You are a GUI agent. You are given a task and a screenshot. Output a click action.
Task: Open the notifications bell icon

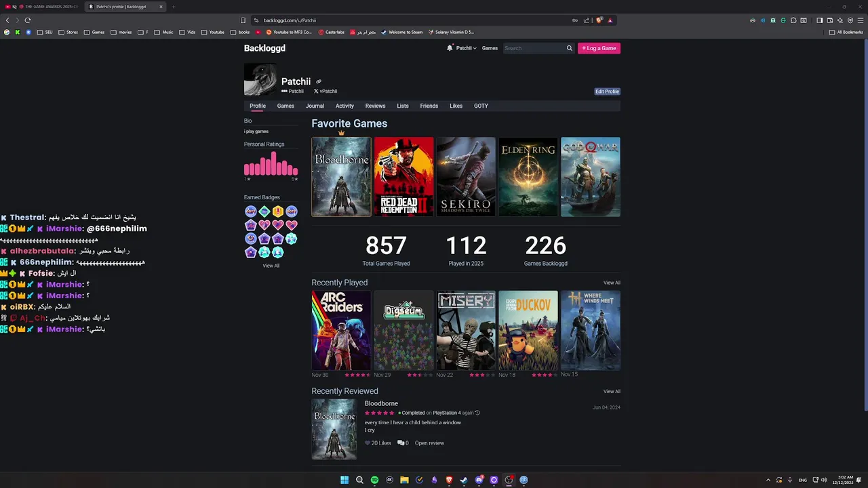pyautogui.click(x=450, y=48)
